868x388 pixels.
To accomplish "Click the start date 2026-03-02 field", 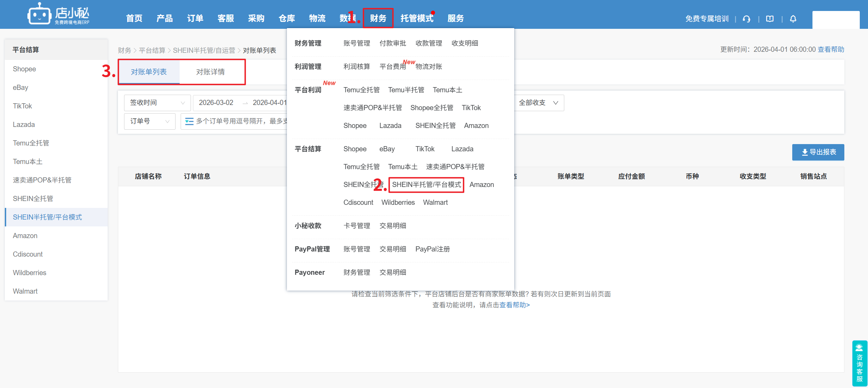I will pyautogui.click(x=216, y=103).
